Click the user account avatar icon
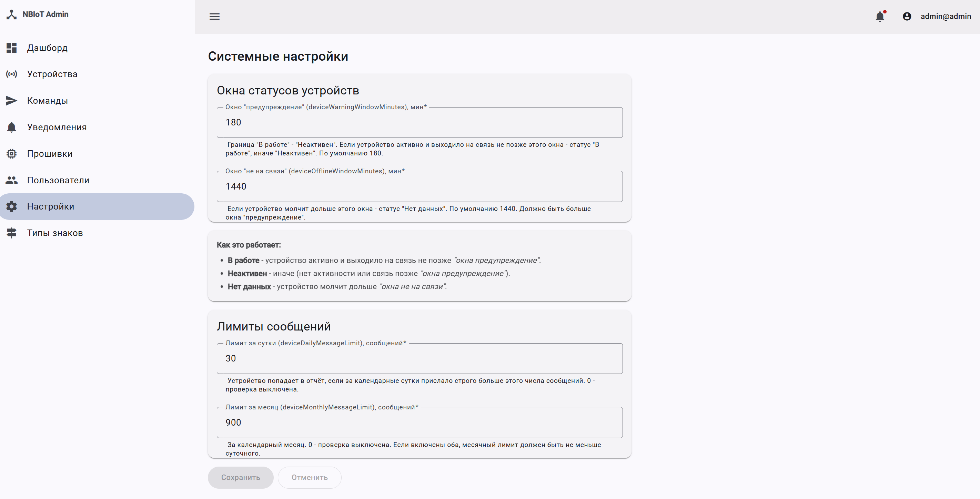 click(x=907, y=16)
